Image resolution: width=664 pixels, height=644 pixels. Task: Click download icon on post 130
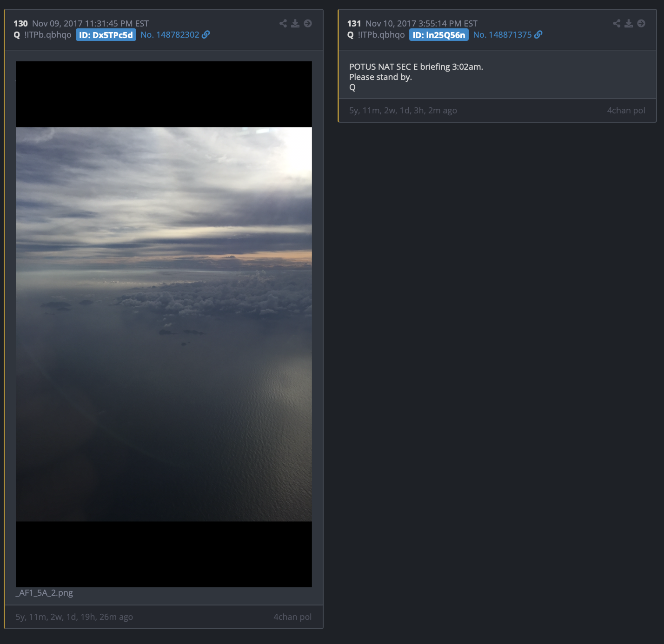click(295, 23)
